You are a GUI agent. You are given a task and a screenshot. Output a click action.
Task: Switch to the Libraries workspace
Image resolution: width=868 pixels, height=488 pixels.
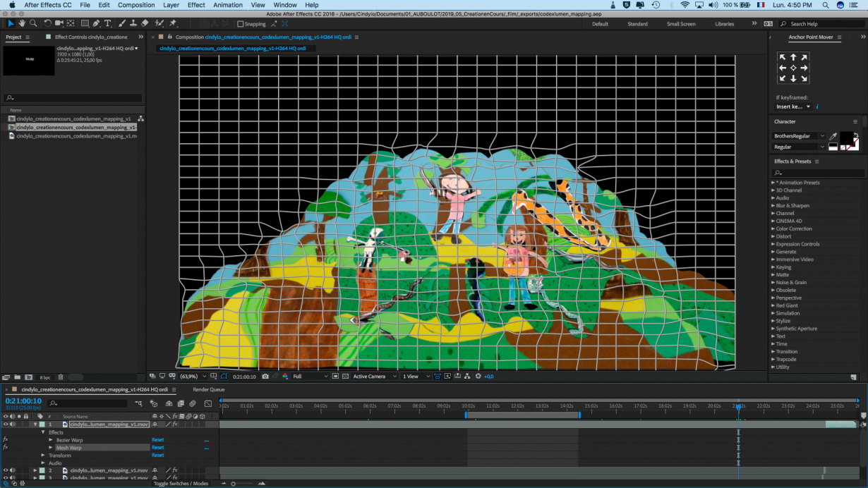point(724,24)
